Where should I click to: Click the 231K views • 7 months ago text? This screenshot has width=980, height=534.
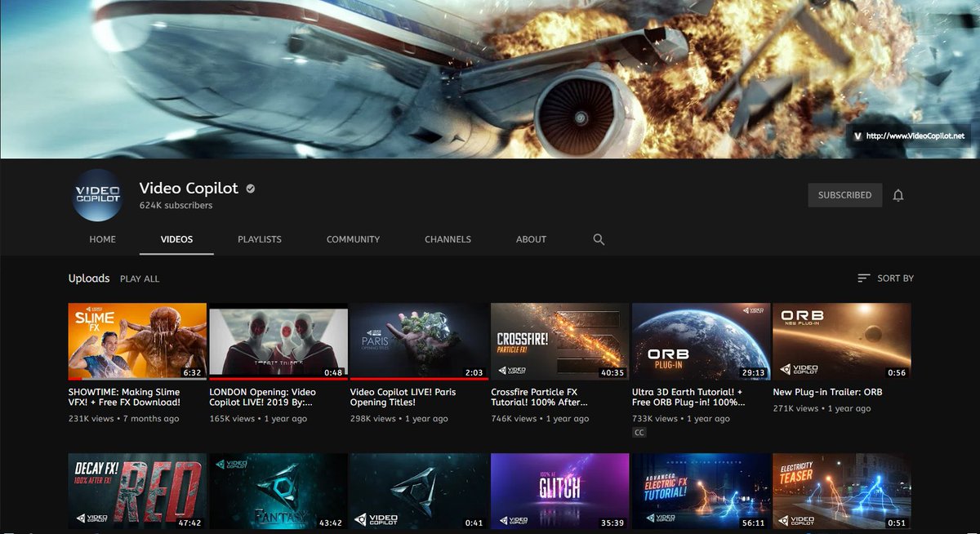(x=124, y=418)
